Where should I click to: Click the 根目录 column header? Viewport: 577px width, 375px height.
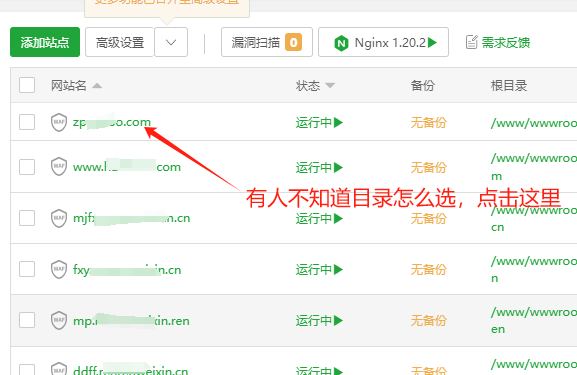509,86
